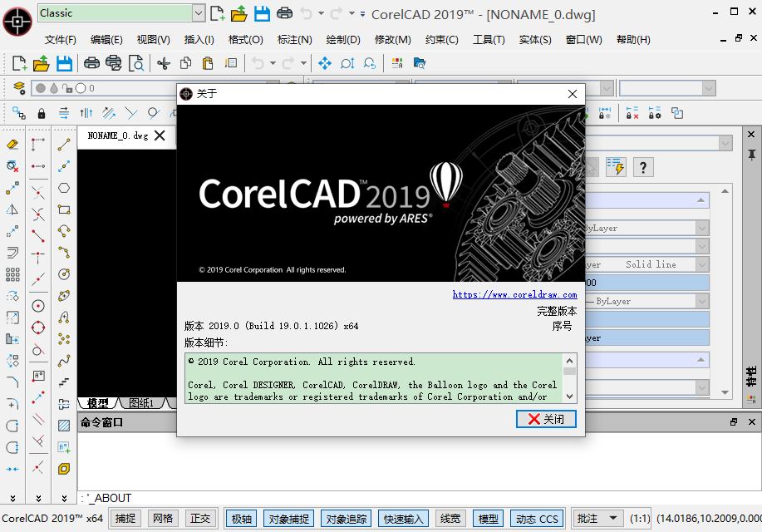Click the Spline curve tool

(64, 361)
